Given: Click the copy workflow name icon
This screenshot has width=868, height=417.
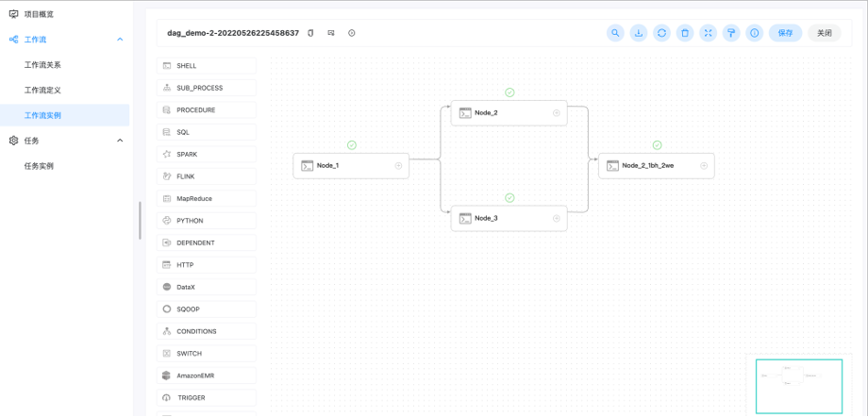Looking at the screenshot, I should [x=310, y=33].
